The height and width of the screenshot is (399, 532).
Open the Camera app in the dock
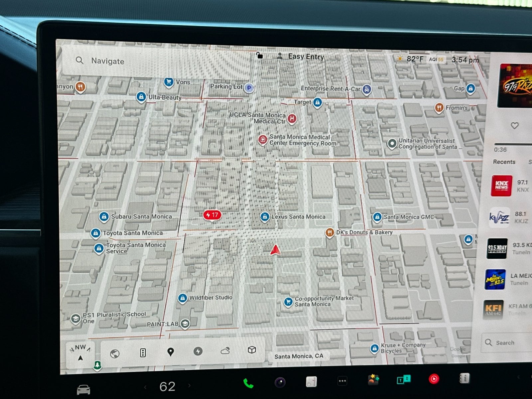[280, 382]
